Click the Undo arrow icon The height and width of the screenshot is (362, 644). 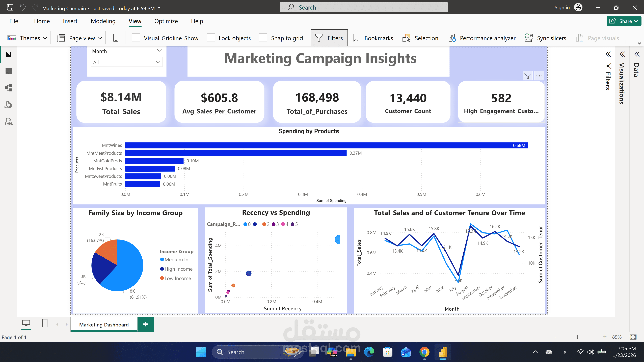tap(23, 8)
